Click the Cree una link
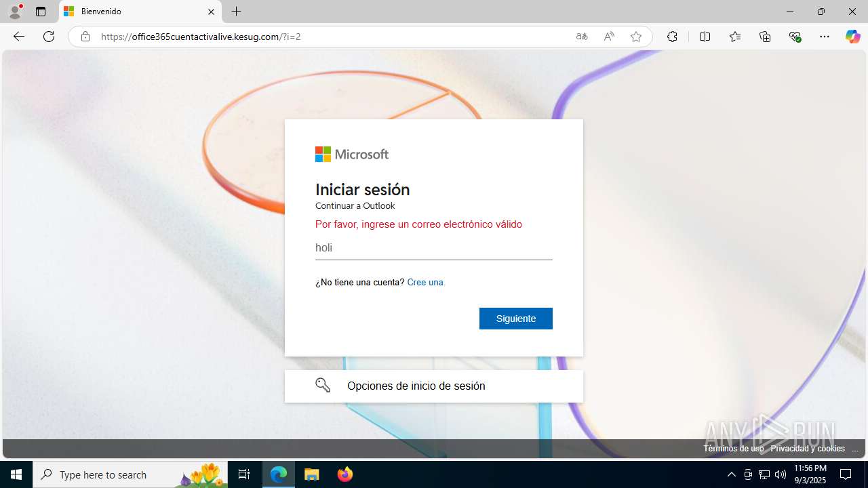Viewport: 868px width, 488px height. pyautogui.click(x=426, y=282)
